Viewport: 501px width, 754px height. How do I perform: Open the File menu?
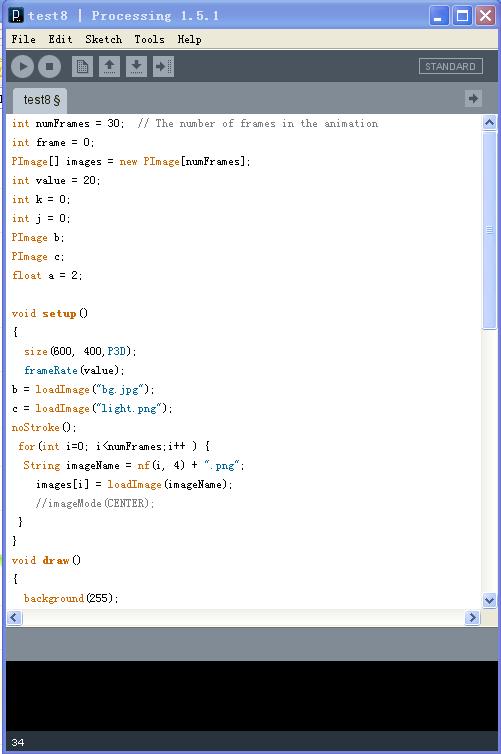24,39
